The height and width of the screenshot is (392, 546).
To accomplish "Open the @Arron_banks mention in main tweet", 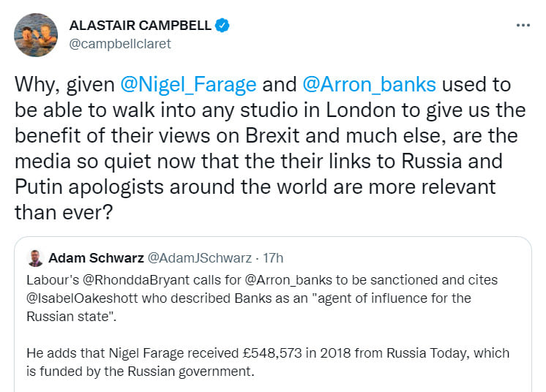I will pos(369,84).
